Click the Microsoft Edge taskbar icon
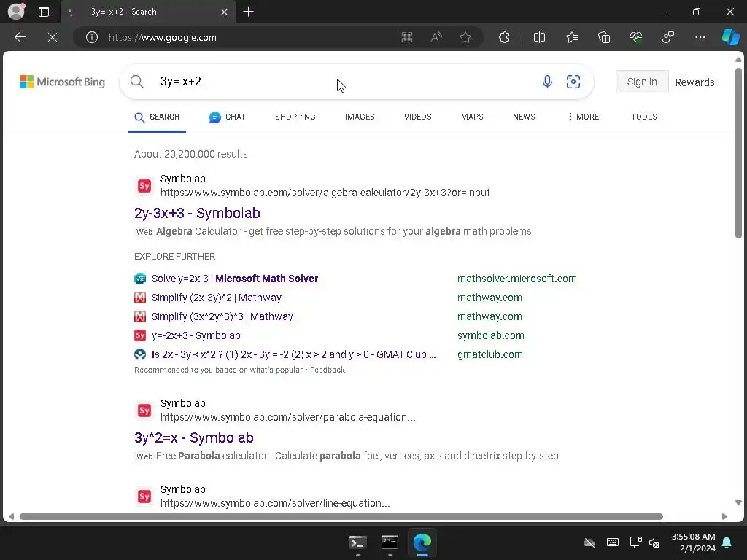747x560 pixels. point(422,542)
